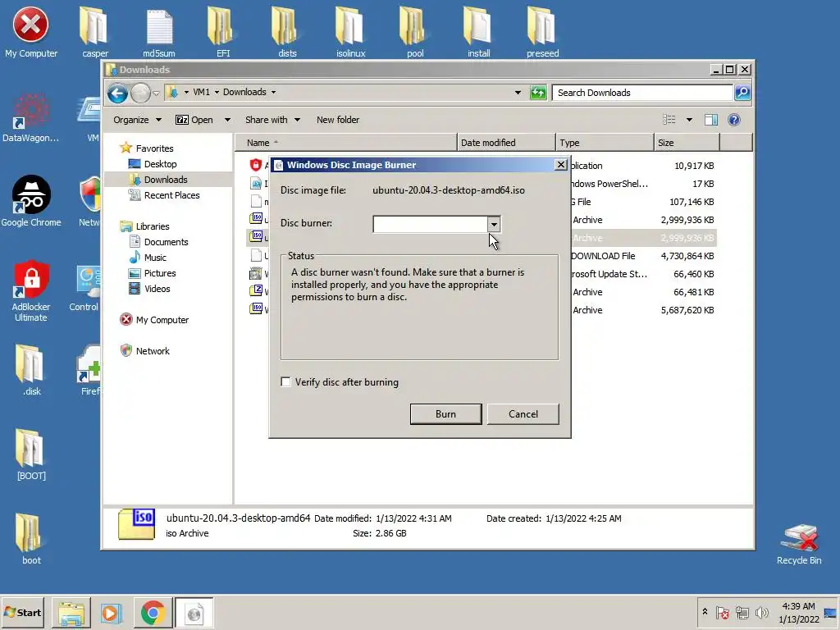Click the Open toolbar button
The image size is (840, 630).
click(x=194, y=120)
